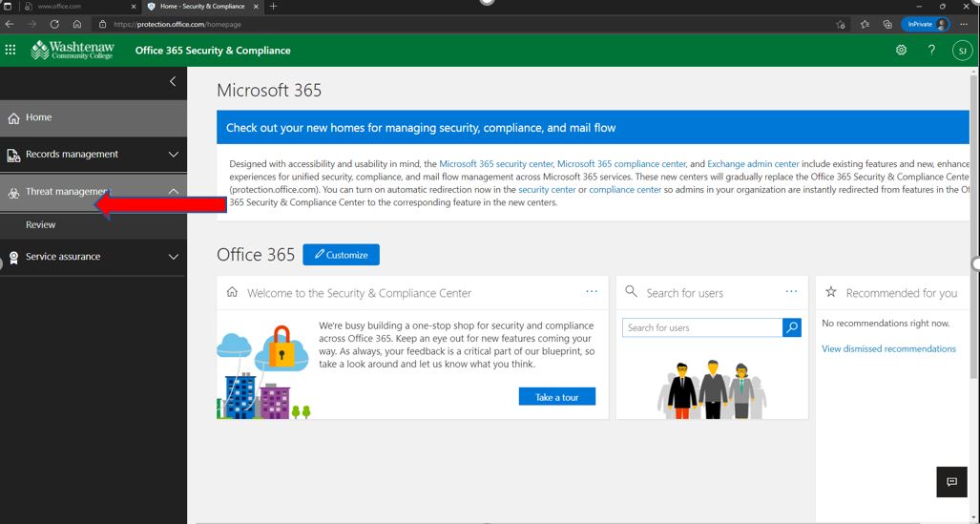Open the Microsoft 365 security center link

[496, 164]
